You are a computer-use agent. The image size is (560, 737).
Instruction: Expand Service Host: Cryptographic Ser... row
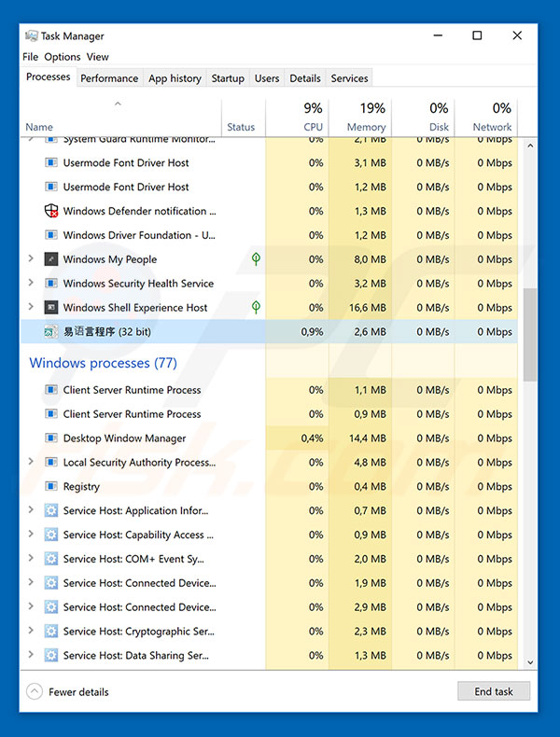pos(31,631)
